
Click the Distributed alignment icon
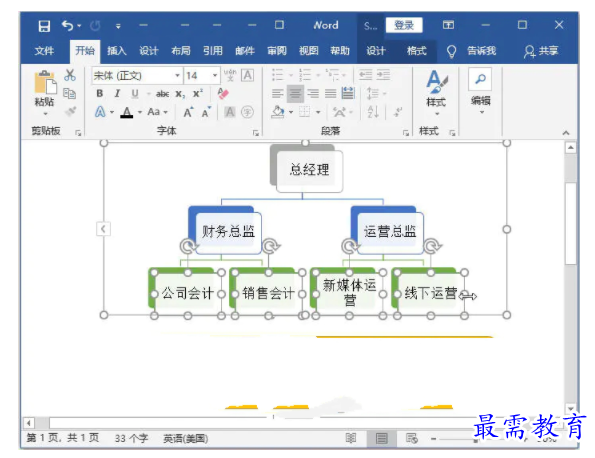[348, 93]
